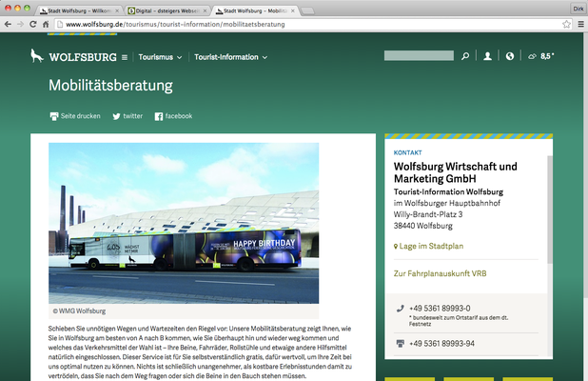Click Wolfsburg Wirtschaft und Marketing GmbH heading
The image size is (588, 381).
coord(455,172)
